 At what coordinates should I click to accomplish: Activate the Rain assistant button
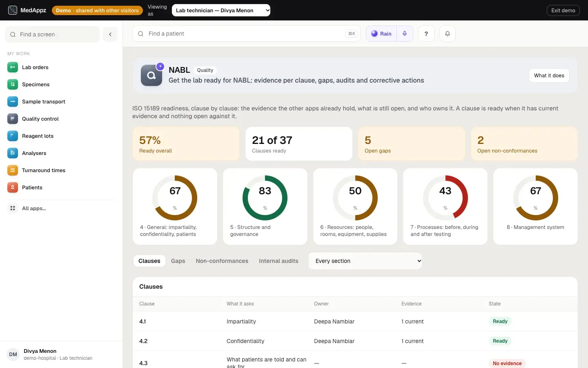(x=381, y=34)
